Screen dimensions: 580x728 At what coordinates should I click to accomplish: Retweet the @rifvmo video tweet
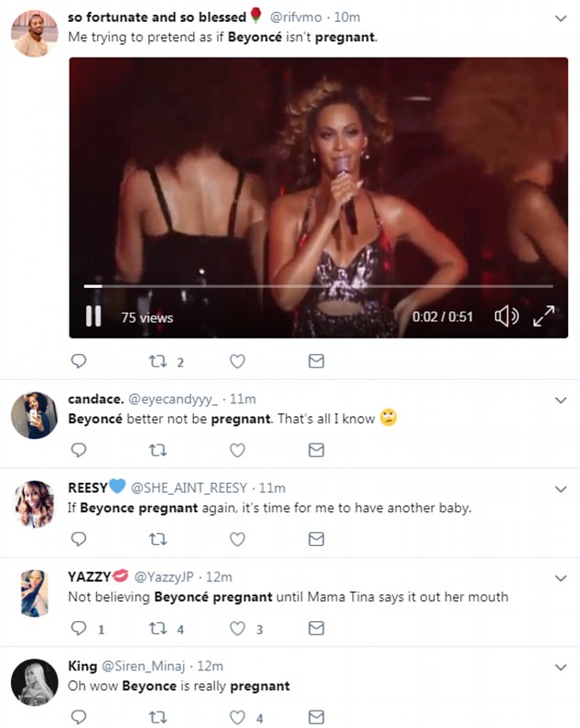[158, 361]
